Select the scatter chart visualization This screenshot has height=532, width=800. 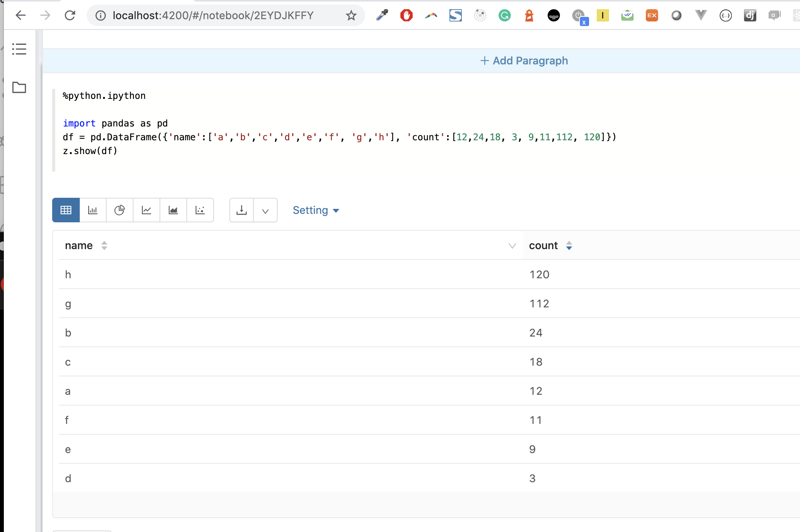[x=200, y=210]
